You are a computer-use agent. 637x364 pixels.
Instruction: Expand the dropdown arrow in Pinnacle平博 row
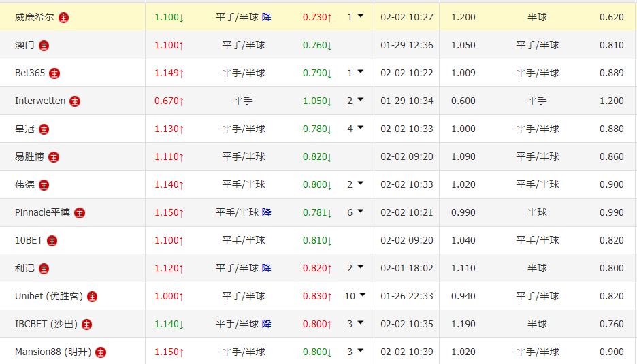click(x=360, y=212)
